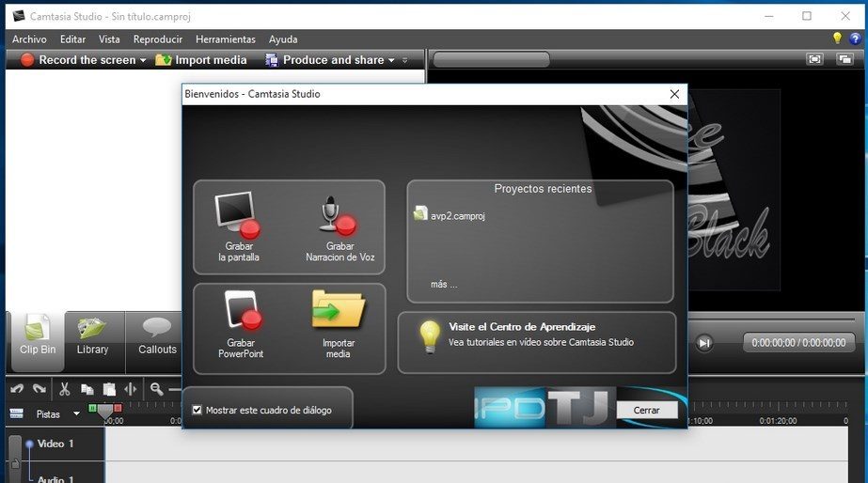The image size is (868, 483).
Task: Open recent project avp2.camproj
Action: [x=458, y=216]
